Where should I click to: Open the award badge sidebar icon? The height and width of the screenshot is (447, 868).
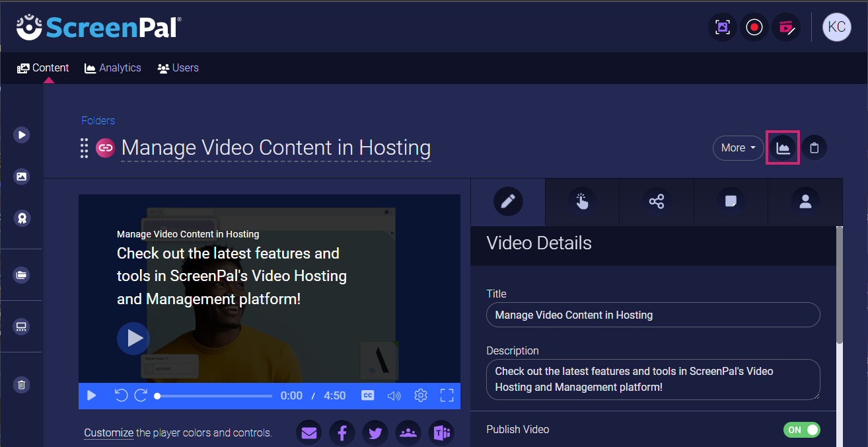22,218
